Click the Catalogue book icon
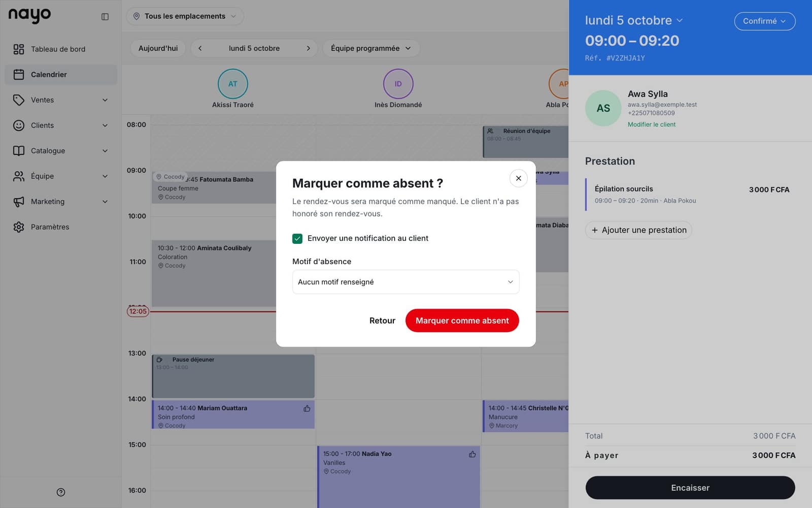812x508 pixels. pos(19,151)
